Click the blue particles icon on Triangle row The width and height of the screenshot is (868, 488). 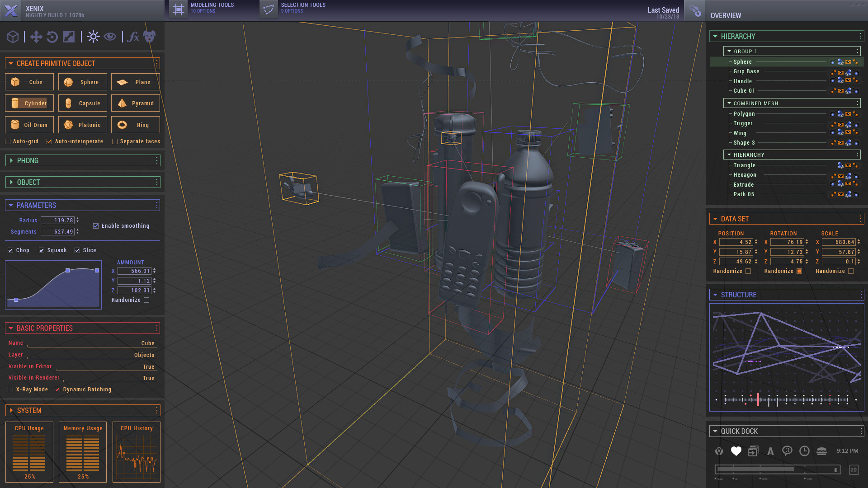[x=840, y=165]
